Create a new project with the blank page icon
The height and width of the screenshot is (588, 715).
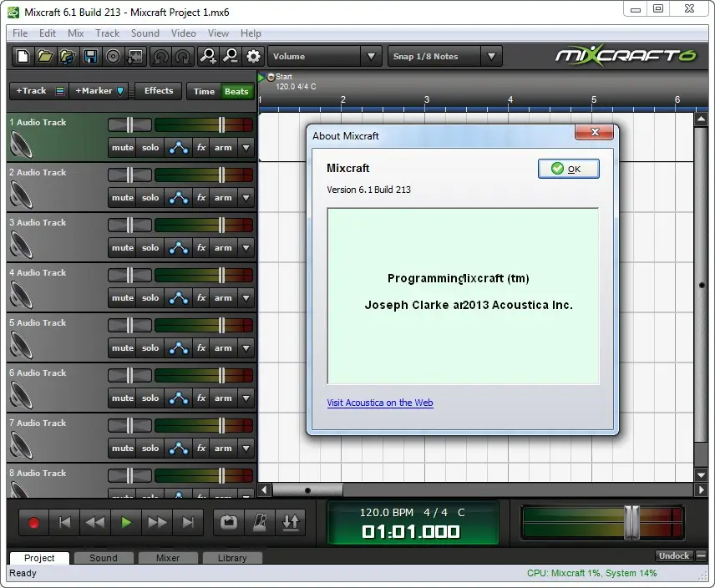[x=23, y=57]
